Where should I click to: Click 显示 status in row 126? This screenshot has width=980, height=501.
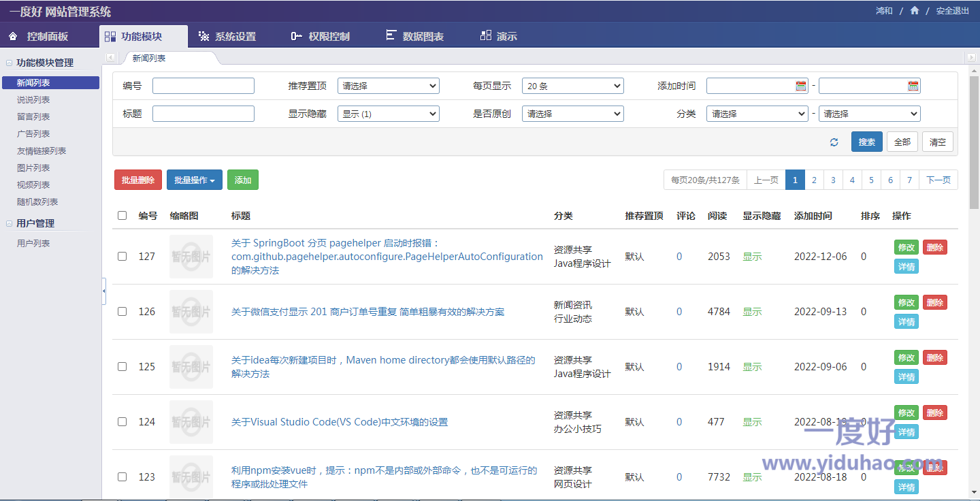[752, 312]
